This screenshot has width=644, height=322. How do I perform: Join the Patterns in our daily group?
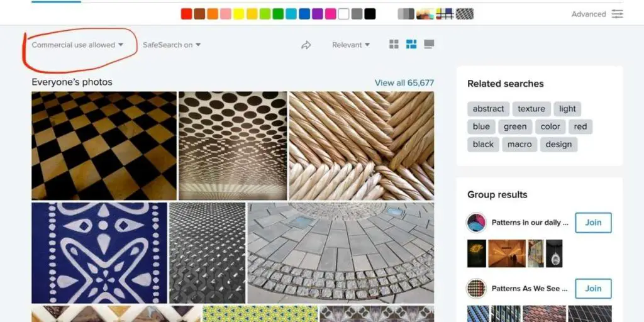click(x=593, y=223)
